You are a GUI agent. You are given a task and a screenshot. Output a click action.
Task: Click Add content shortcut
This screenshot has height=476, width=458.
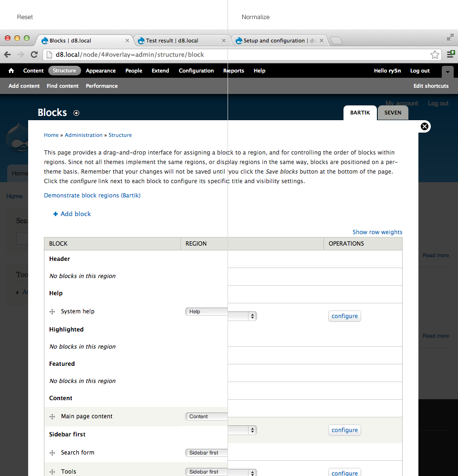pos(24,86)
